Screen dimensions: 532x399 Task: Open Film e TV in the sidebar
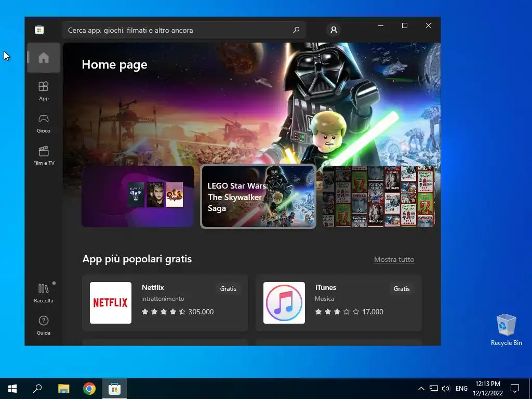(44, 155)
